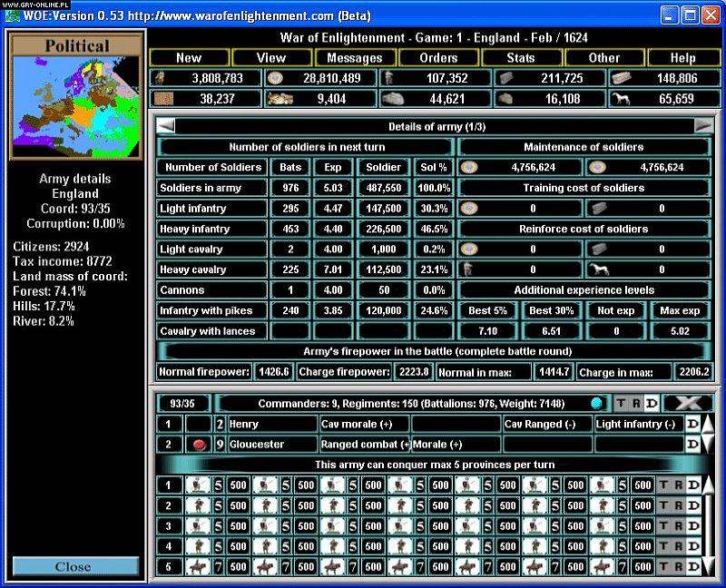Open the Stats menu
This screenshot has height=588, width=726.
[521, 57]
